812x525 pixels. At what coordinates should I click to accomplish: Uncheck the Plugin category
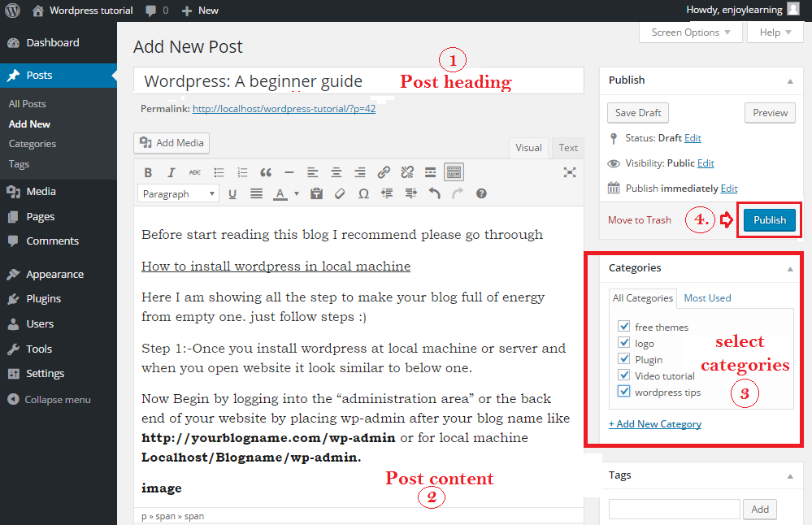pos(624,358)
